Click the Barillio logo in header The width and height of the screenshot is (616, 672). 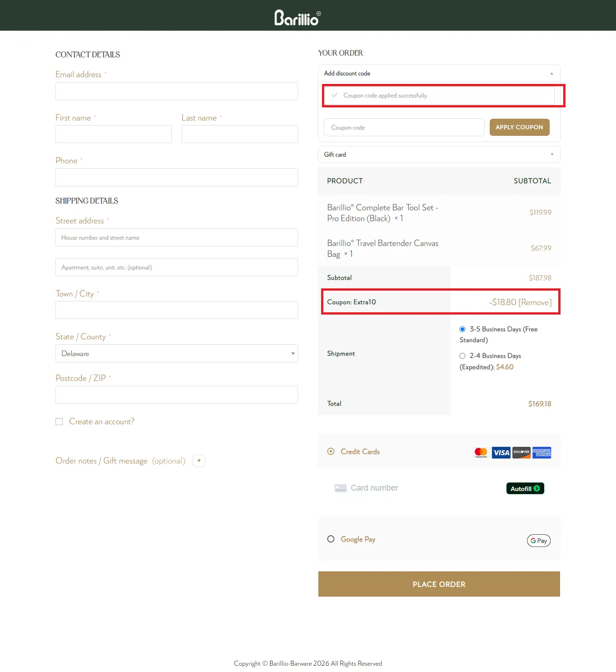298,18
